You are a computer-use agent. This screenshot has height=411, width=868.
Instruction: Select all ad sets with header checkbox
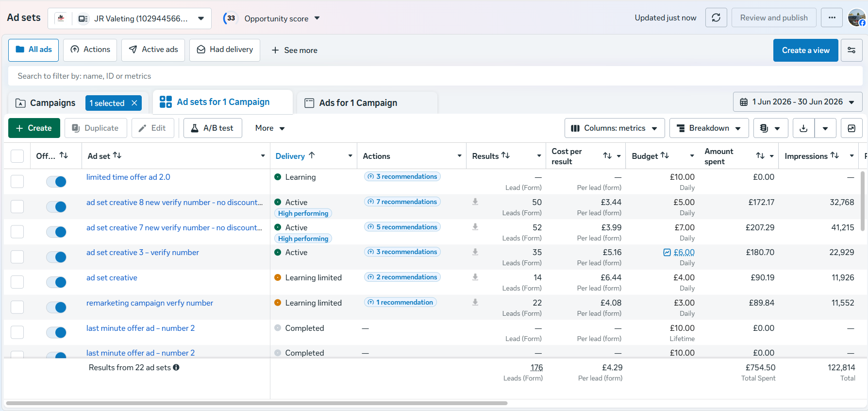(17, 156)
